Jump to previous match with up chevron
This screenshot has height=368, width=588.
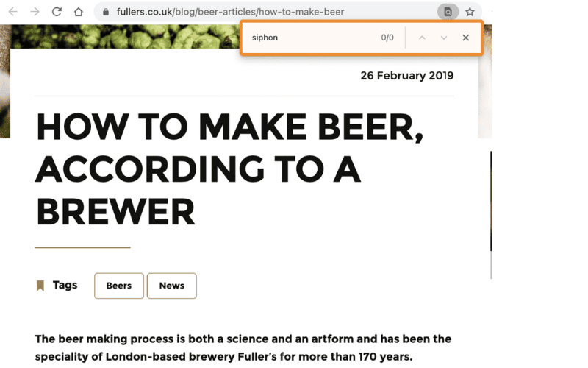[x=422, y=38]
